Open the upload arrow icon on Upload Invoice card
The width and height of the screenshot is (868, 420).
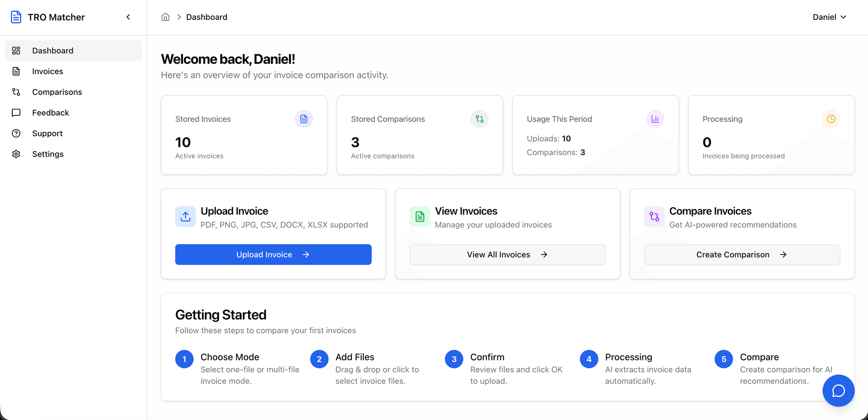pos(185,217)
